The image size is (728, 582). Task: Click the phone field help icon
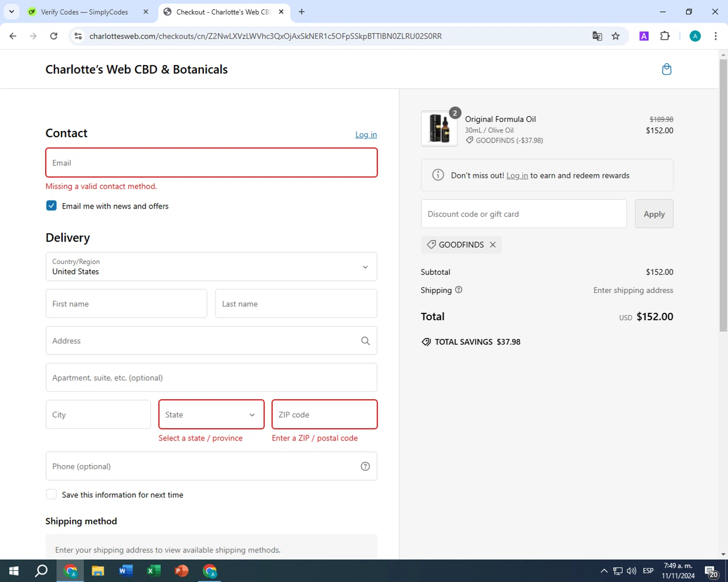click(365, 467)
